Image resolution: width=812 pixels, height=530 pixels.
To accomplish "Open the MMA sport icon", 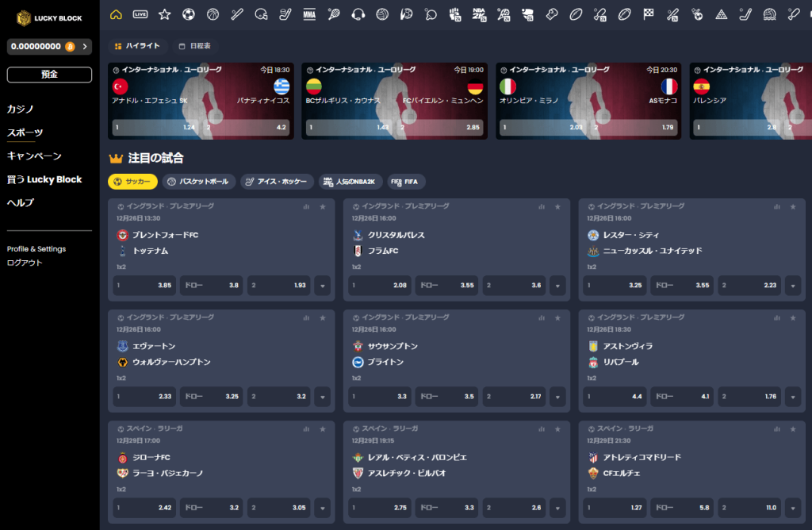I will tap(310, 14).
